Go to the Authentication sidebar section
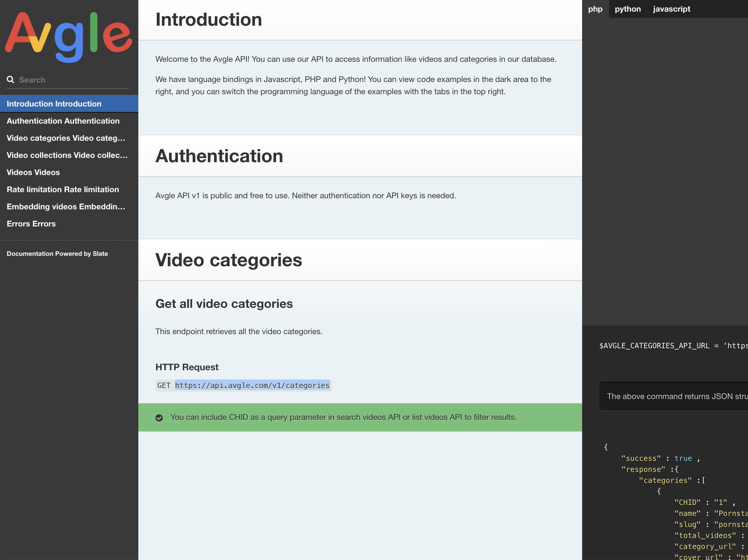 [69, 121]
